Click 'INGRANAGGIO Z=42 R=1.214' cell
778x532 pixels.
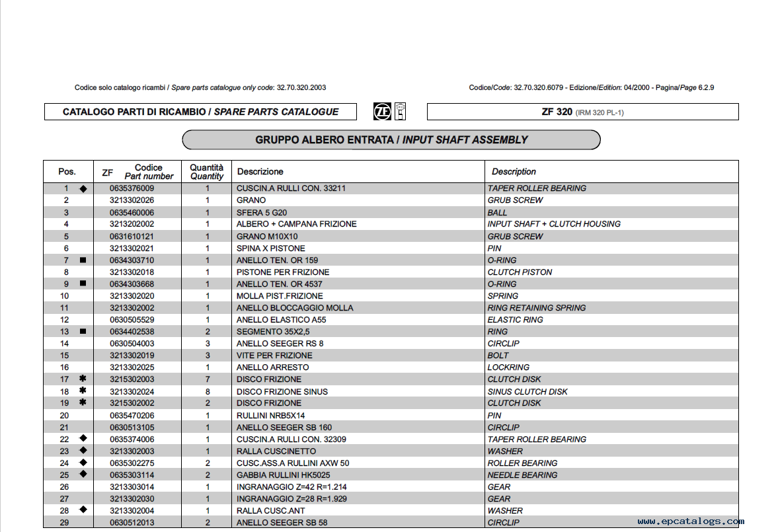(x=292, y=487)
